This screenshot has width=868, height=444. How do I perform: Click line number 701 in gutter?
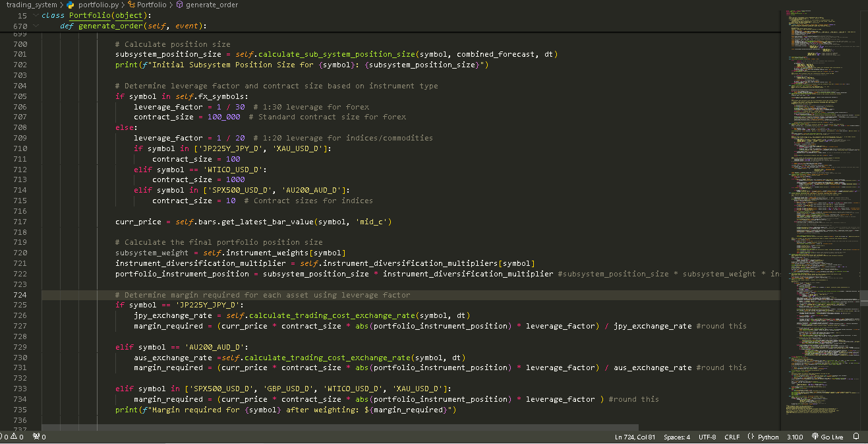[x=20, y=54]
